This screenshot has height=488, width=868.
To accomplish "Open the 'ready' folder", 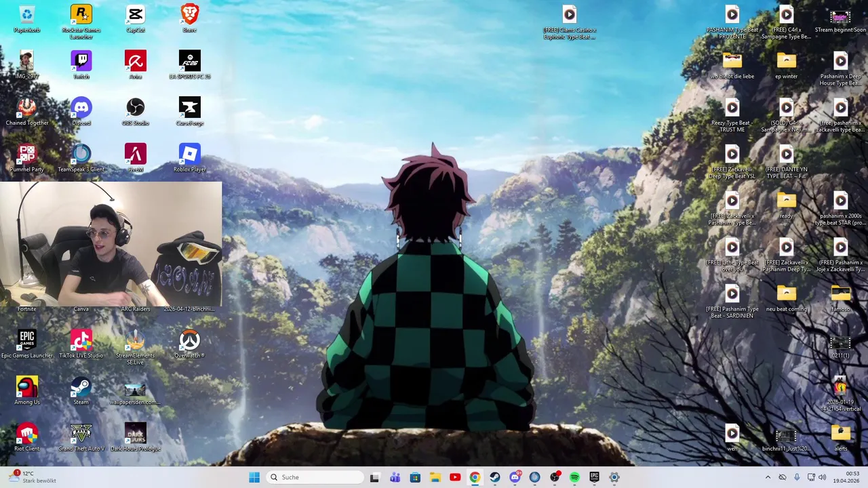I will (786, 205).
